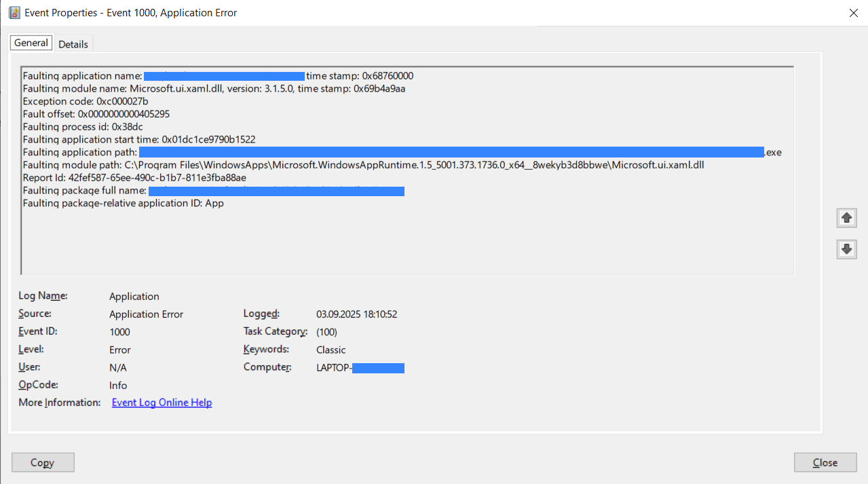The width and height of the screenshot is (868, 484).
Task: Select the General tab
Action: point(31,42)
